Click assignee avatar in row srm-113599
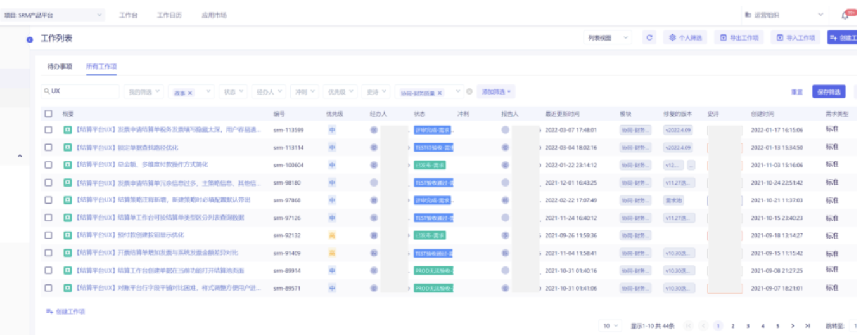 (374, 129)
